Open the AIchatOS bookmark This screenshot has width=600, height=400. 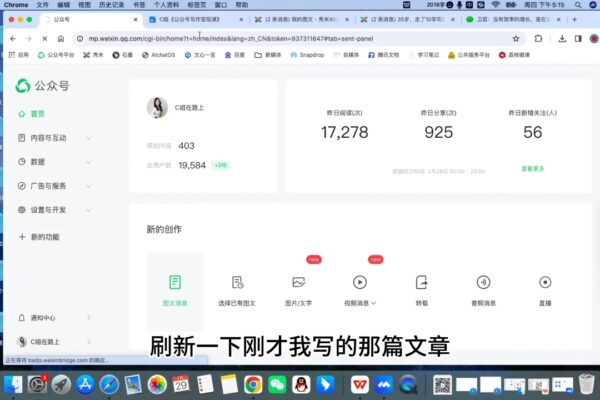158,55
